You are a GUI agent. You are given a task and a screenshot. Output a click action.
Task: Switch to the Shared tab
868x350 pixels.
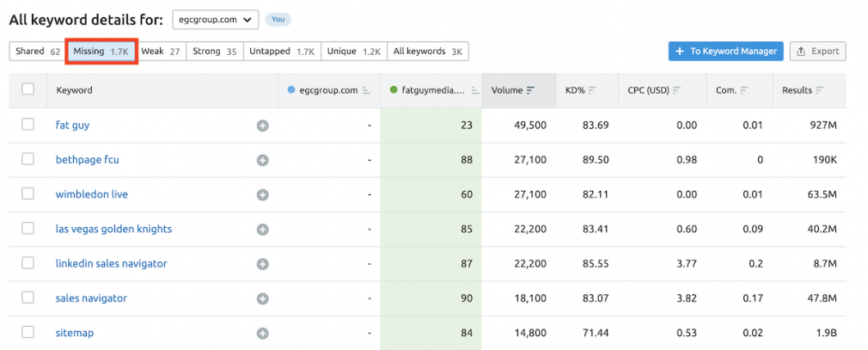point(38,52)
